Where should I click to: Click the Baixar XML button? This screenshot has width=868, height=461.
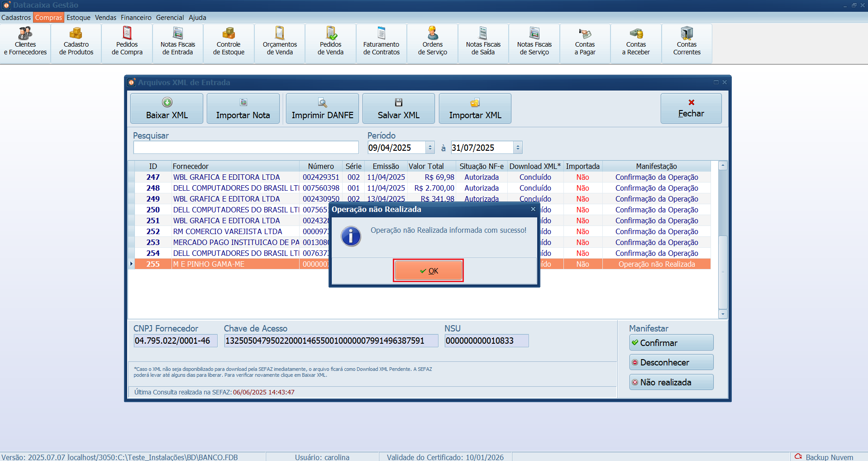pos(167,109)
